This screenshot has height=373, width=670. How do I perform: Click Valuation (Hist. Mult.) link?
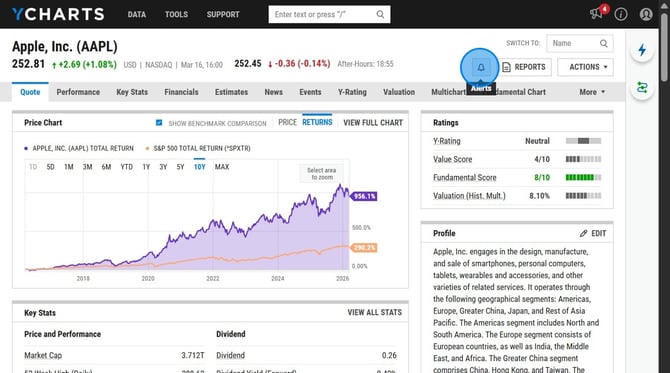469,196
